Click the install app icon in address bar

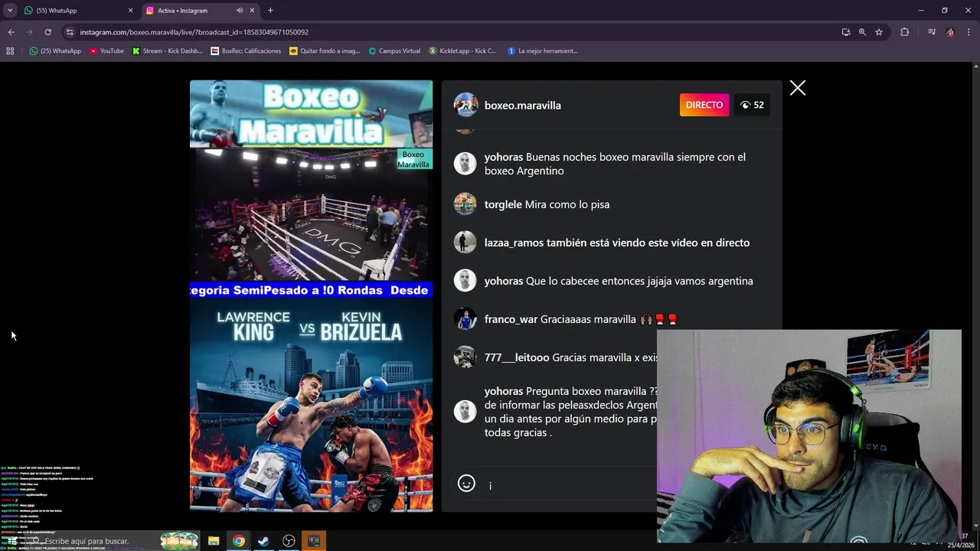[x=845, y=32]
